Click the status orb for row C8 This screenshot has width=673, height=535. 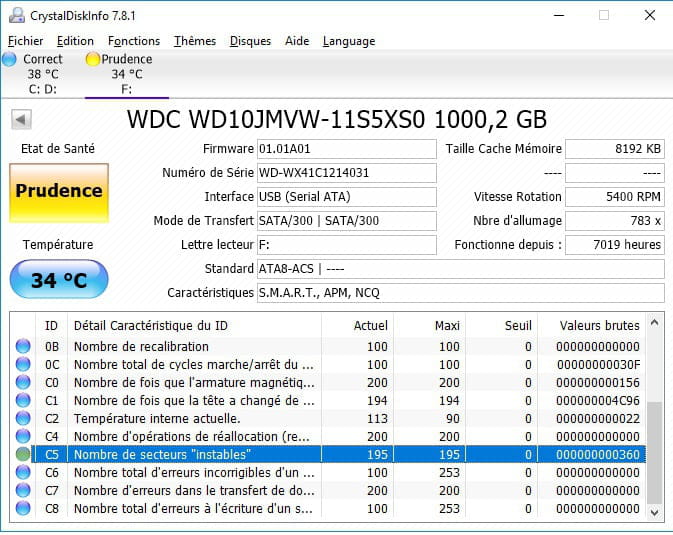pos(23,508)
